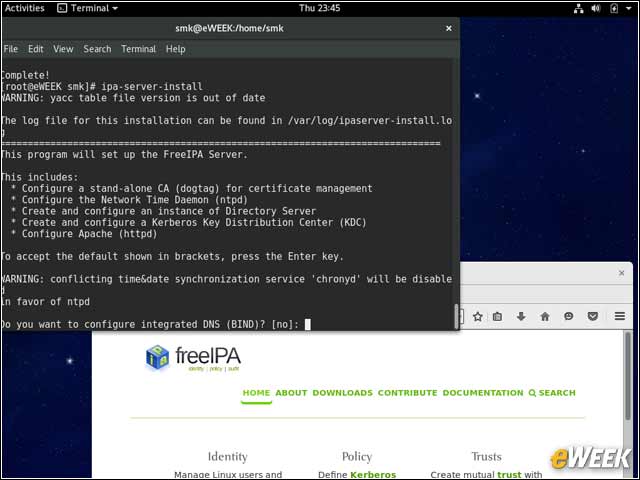The image size is (640, 480).
Task: Open the View menu in Terminal
Action: (63, 49)
